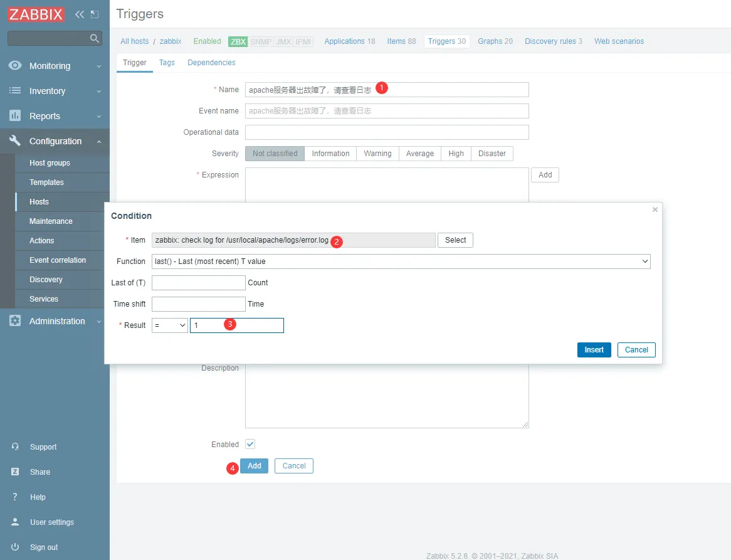This screenshot has height=560, width=731.
Task: Click Cancel at the form bottom
Action: pyautogui.click(x=293, y=466)
